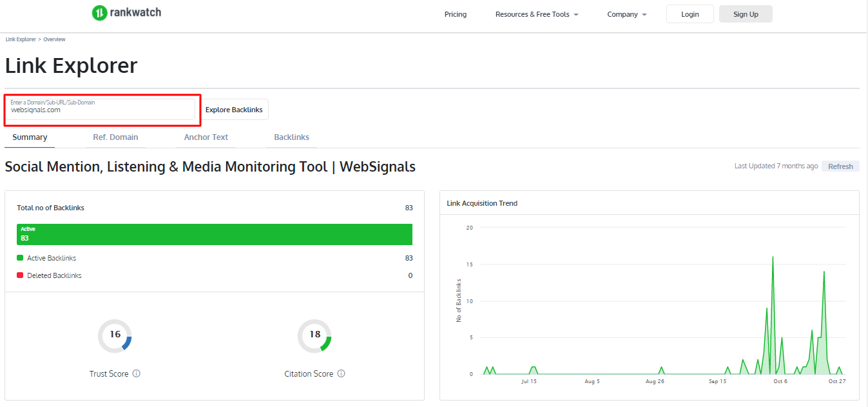
Task: Open Citation Score info icon
Action: 342,373
